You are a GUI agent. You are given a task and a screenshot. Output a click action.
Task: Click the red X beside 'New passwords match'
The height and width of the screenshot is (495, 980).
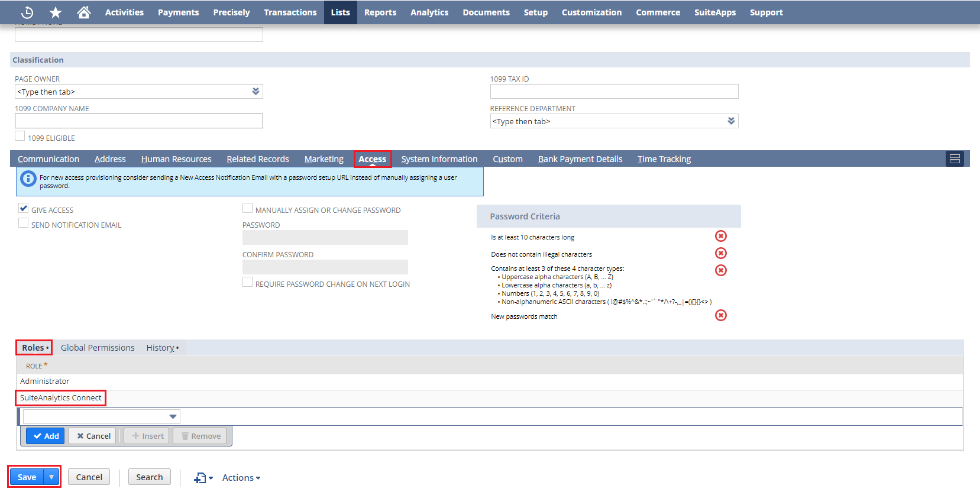tap(720, 316)
